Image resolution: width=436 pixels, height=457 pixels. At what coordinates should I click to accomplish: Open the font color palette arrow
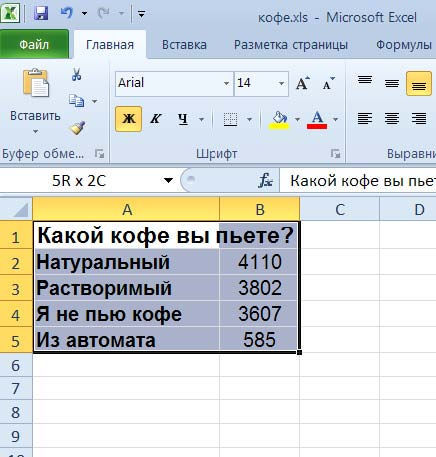click(x=336, y=119)
